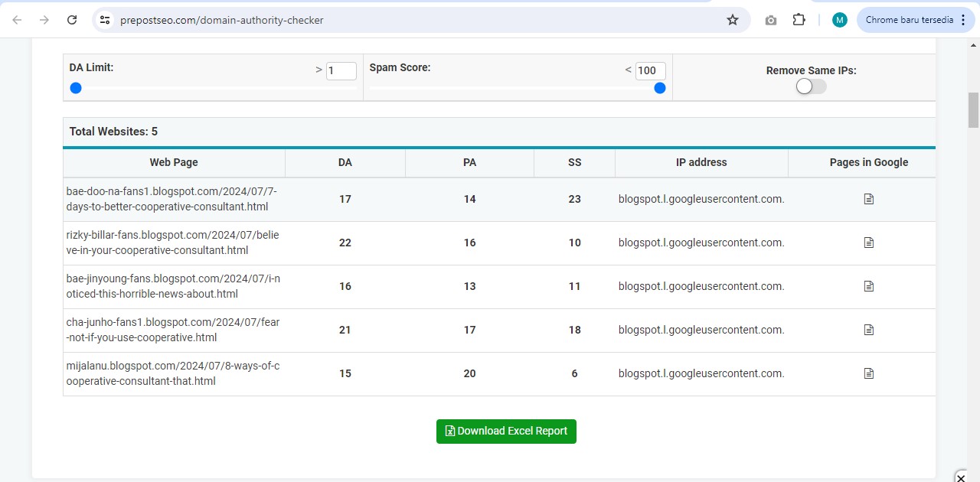Open Chrome menu via three-dots button

(x=962, y=20)
